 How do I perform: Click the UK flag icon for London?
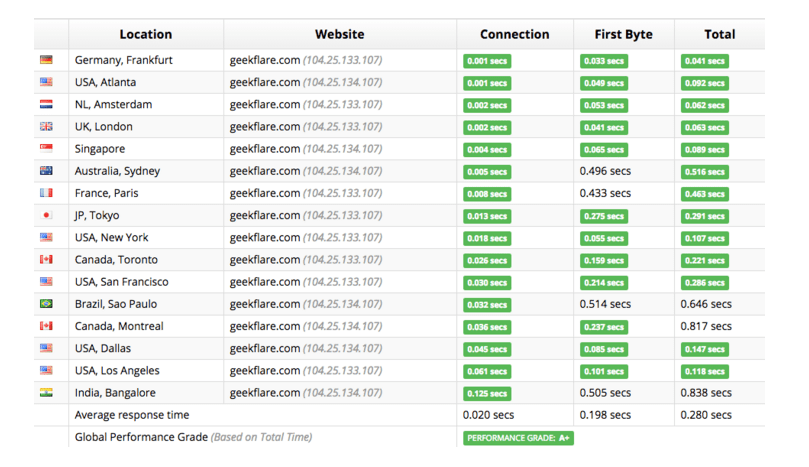(46, 127)
